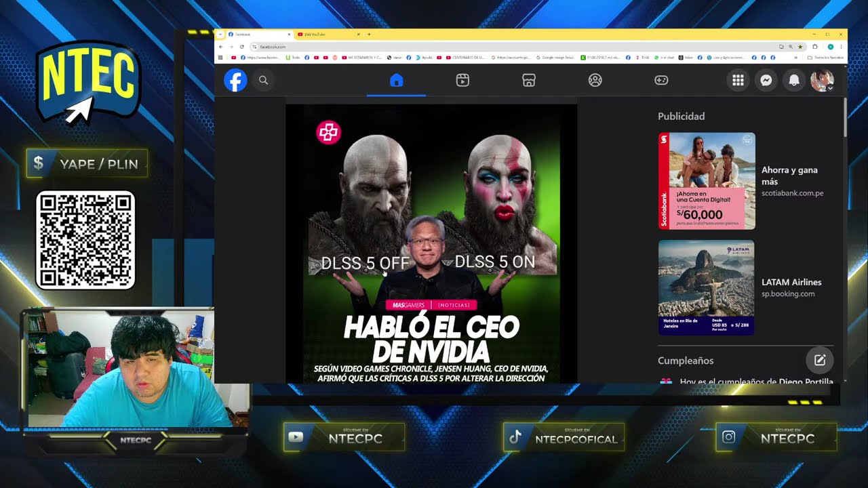Open the 'Google Image Resul...' bookmark
This screenshot has height=488, width=868.
(556, 58)
